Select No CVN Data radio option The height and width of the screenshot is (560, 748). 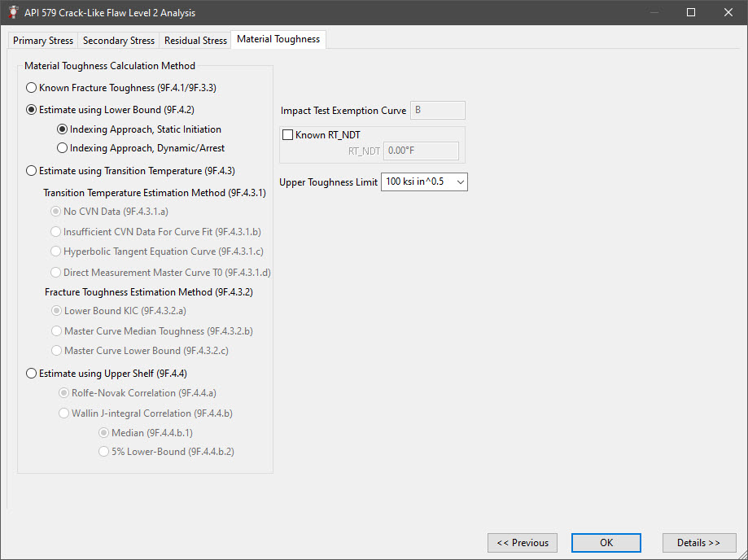coord(109,212)
